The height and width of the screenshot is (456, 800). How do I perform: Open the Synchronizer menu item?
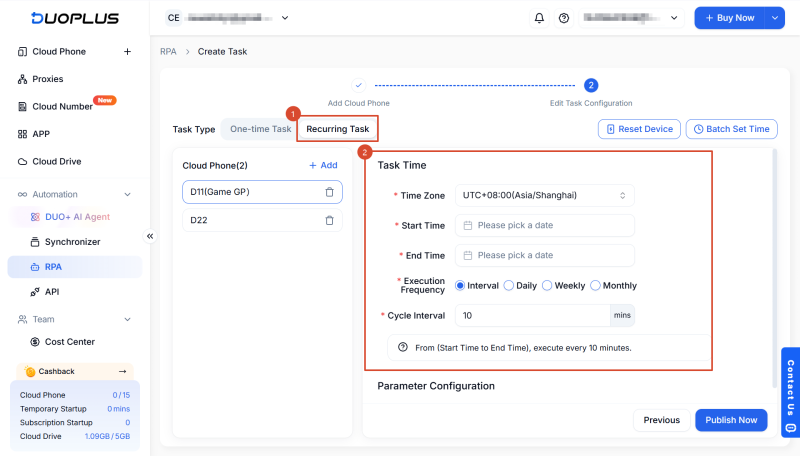coord(72,242)
